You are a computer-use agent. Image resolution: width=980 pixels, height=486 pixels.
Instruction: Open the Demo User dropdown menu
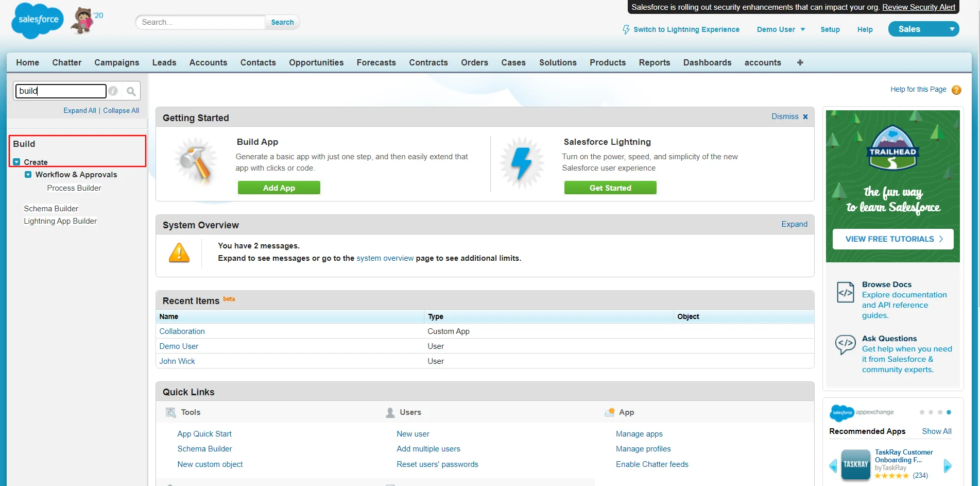click(781, 29)
